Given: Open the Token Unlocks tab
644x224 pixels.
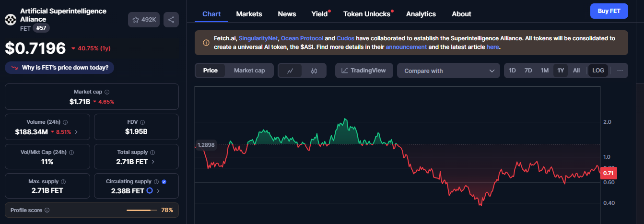Looking at the screenshot, I should click(367, 14).
